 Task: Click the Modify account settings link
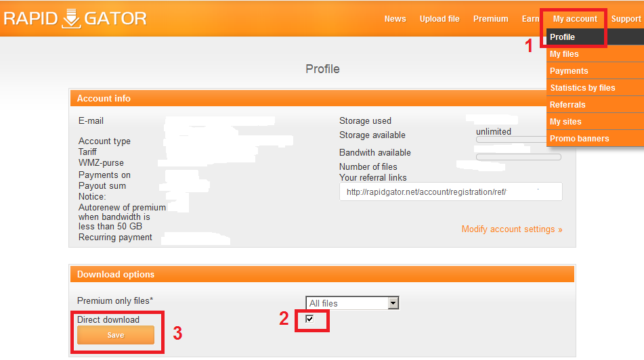512,229
